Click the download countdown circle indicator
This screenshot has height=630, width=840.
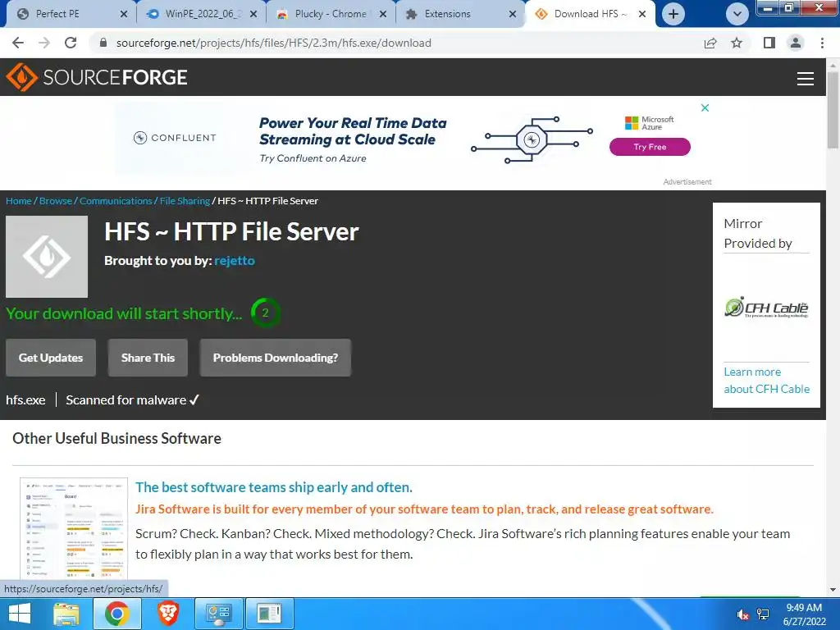265,313
